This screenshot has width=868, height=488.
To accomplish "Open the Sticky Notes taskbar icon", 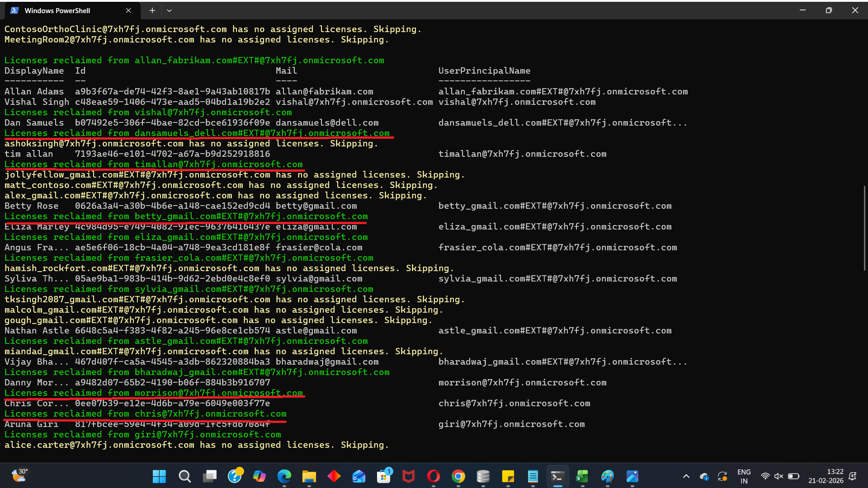I will [508, 476].
